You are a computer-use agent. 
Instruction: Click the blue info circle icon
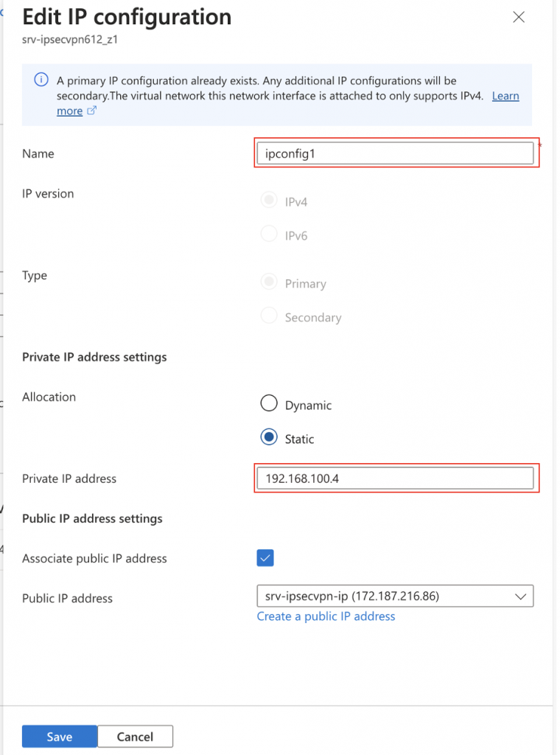[41, 80]
